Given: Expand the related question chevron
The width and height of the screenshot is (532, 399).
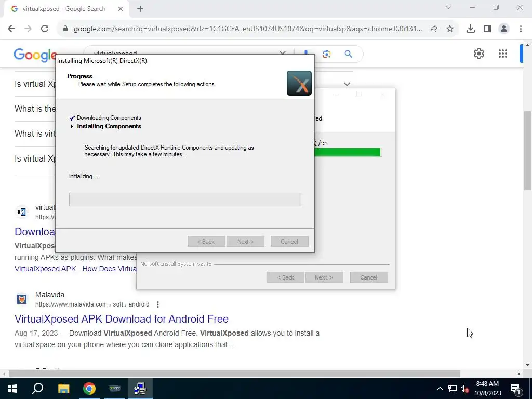Looking at the screenshot, I should [347, 84].
